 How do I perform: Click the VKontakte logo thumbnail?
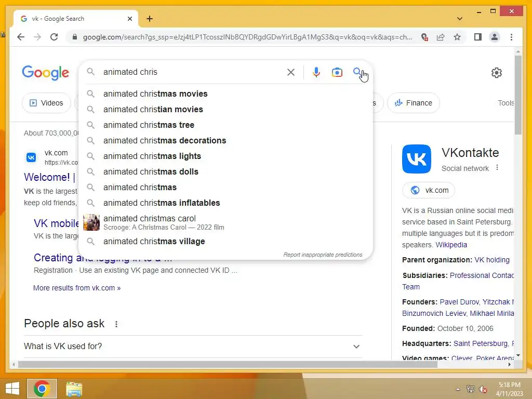click(x=416, y=159)
